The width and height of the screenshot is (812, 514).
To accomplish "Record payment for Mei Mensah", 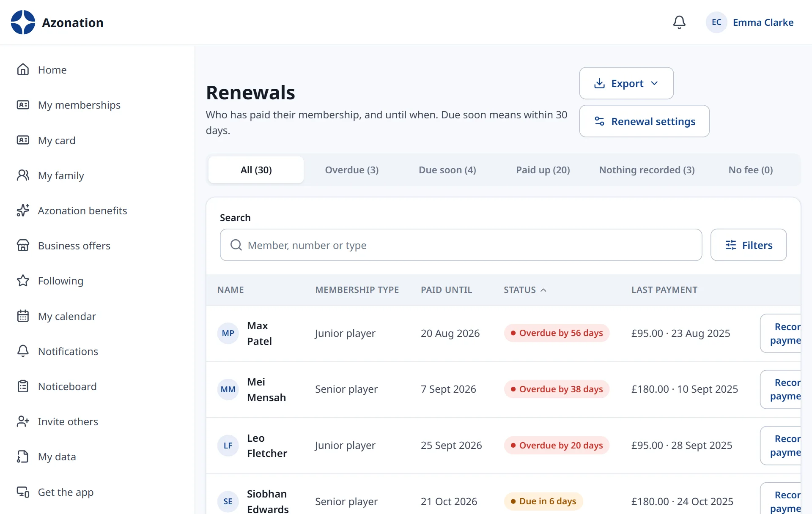I will pos(781,389).
